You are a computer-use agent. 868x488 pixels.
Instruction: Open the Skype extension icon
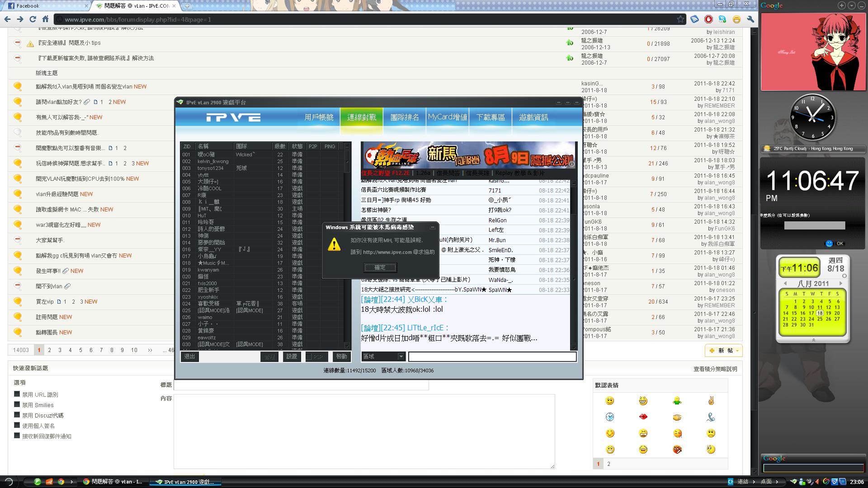[722, 19]
